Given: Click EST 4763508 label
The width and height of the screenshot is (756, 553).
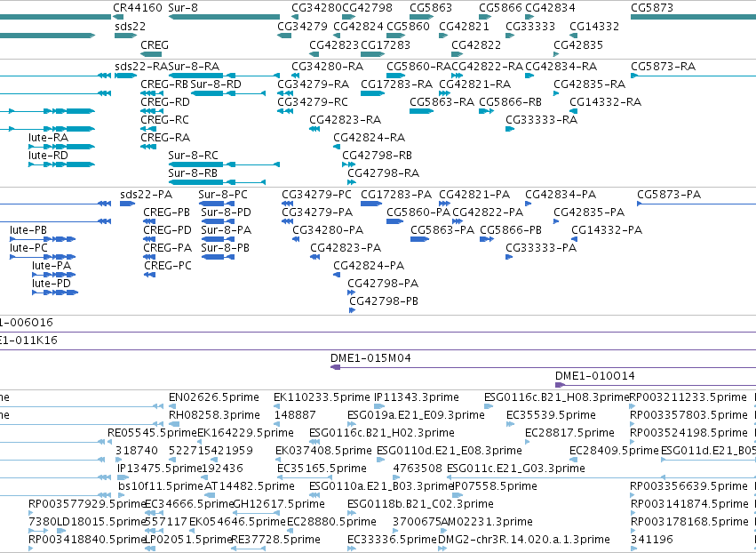Looking at the screenshot, I should tap(418, 468).
